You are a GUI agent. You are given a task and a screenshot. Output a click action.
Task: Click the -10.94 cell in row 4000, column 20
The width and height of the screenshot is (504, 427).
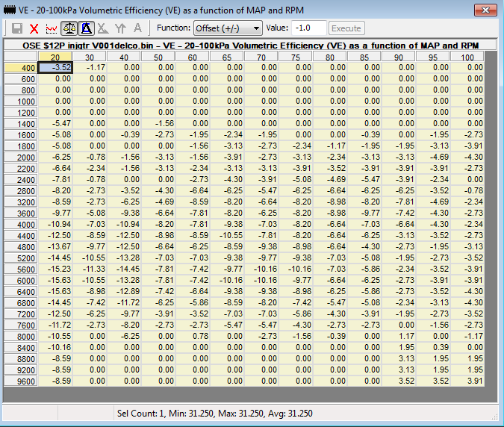pos(55,224)
